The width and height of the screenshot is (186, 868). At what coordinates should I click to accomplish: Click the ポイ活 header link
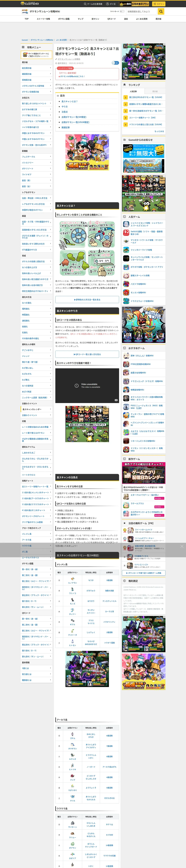click(x=111, y=4)
